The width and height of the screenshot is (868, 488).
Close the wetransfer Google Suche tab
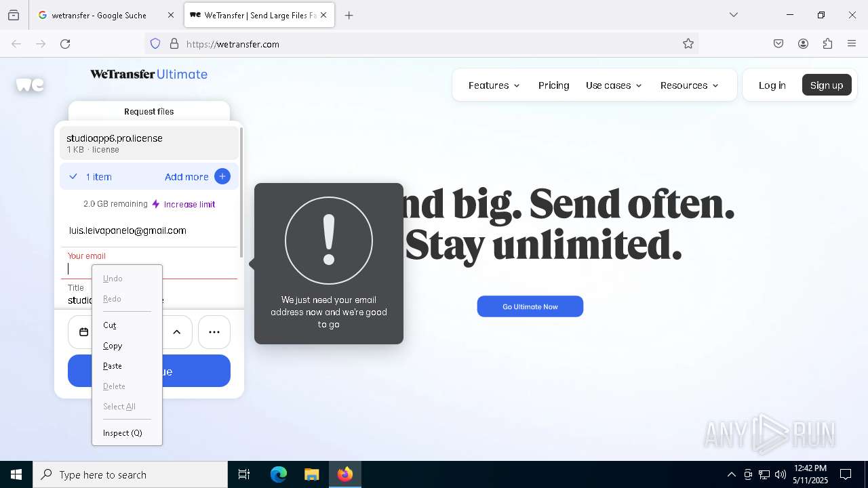click(171, 15)
